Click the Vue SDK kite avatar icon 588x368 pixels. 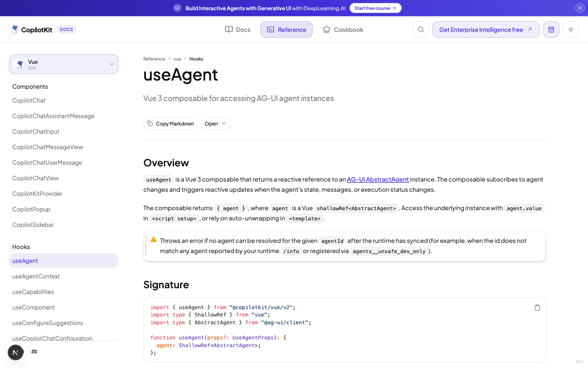tap(19, 64)
